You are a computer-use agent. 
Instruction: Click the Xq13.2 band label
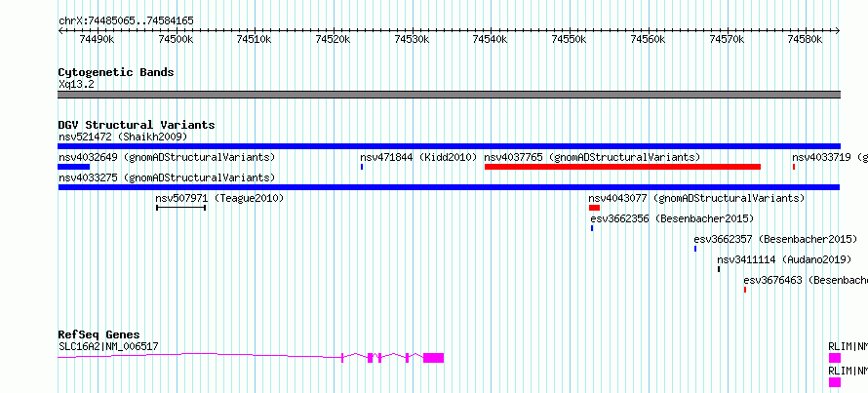tap(76, 85)
